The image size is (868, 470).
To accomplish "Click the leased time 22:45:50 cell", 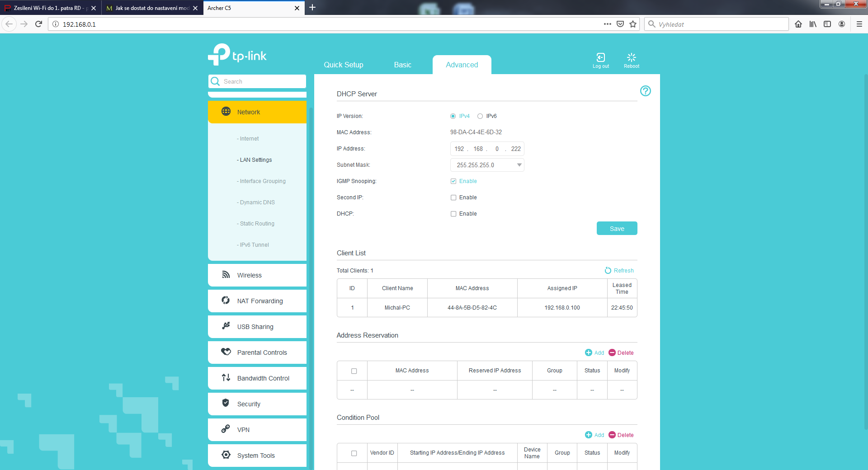I will point(622,308).
